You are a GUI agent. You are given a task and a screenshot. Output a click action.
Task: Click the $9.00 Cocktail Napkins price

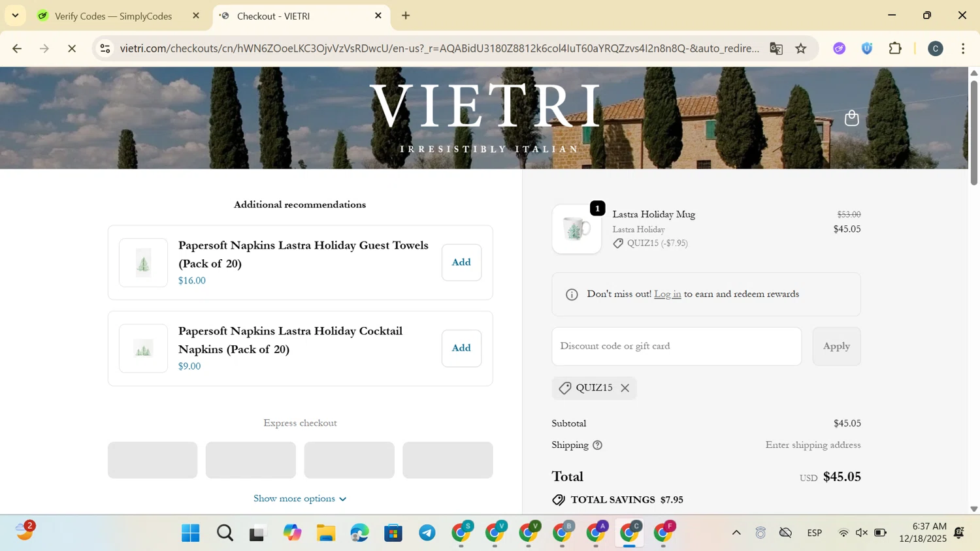(189, 366)
